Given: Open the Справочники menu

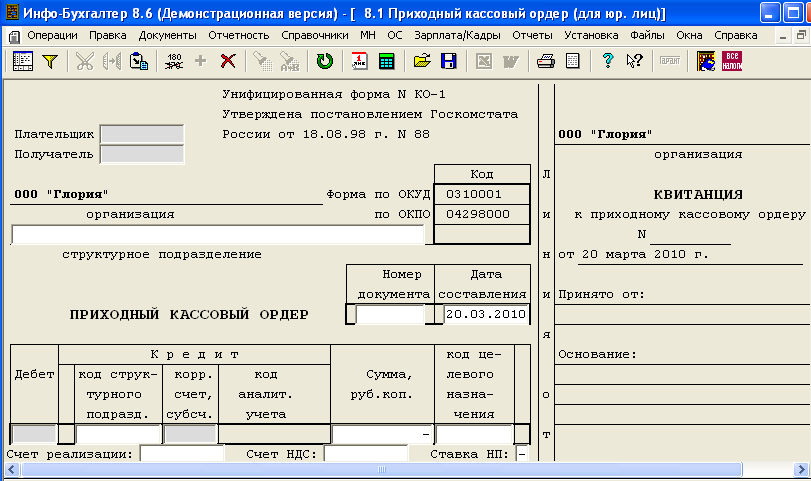Looking at the screenshot, I should pos(314,35).
